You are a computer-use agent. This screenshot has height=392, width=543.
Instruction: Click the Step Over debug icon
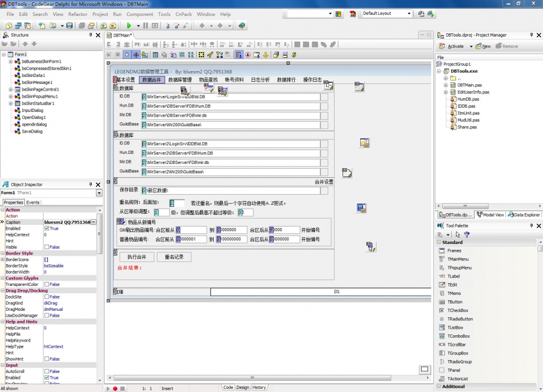(177, 25)
